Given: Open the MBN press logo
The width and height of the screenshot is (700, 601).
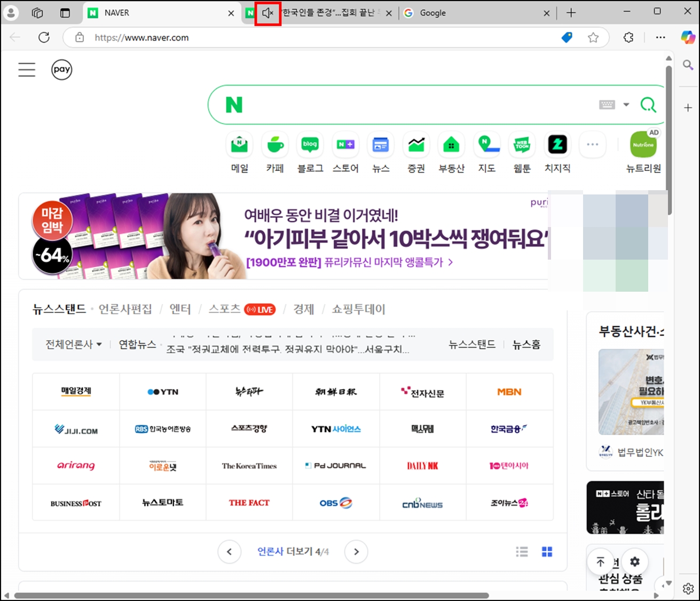Looking at the screenshot, I should coord(509,392).
